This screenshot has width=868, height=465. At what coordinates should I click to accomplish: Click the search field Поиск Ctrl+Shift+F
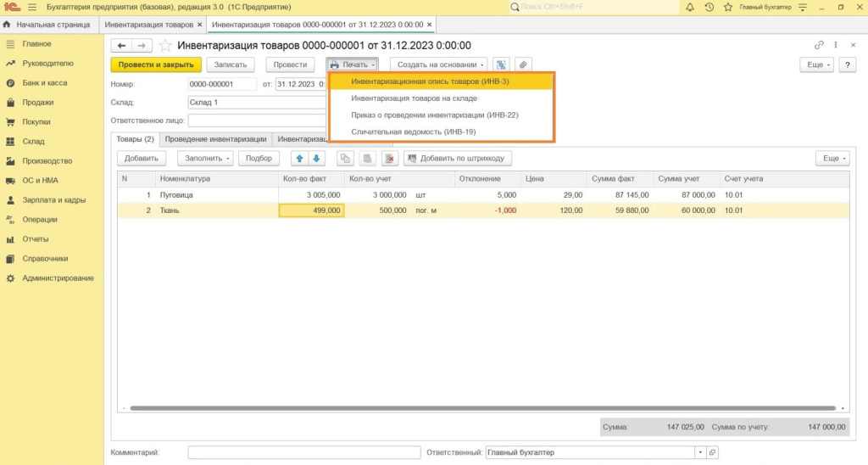click(594, 7)
